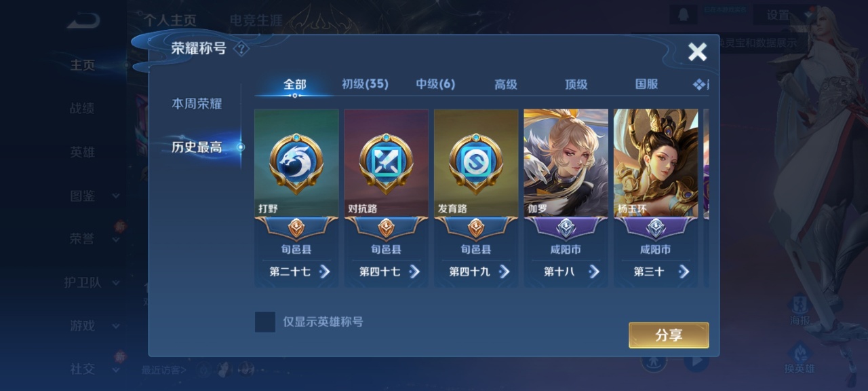
Task: Switch to the 顶级 tab
Action: (x=576, y=84)
